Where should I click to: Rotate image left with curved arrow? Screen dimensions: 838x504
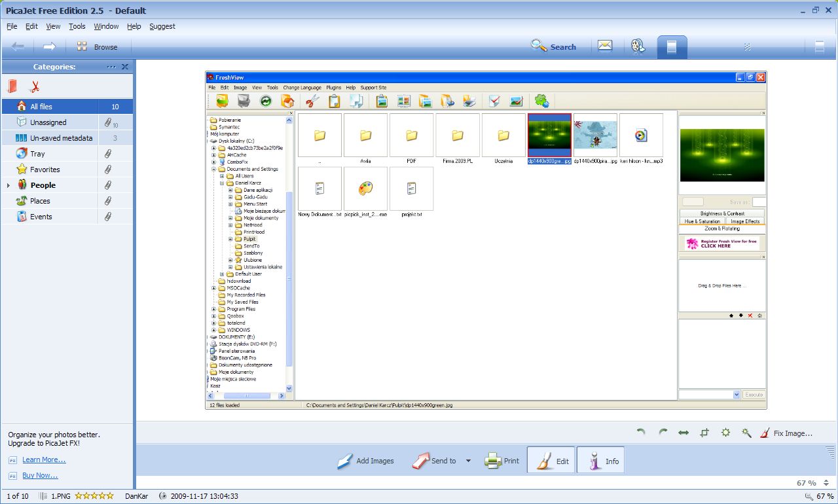pos(641,433)
